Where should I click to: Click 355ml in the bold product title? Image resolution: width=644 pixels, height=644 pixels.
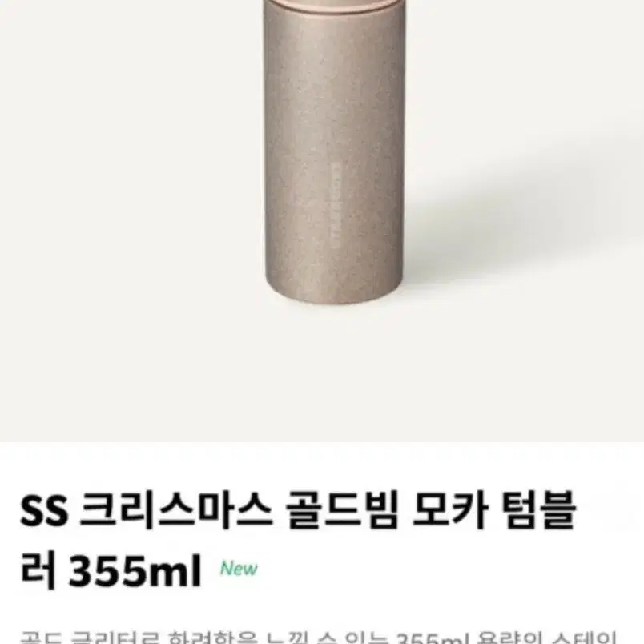coord(135,571)
